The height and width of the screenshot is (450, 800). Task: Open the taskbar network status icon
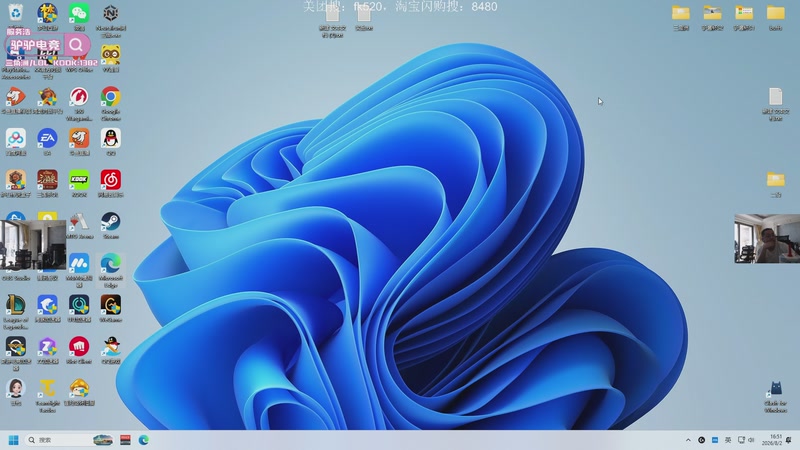click(741, 440)
